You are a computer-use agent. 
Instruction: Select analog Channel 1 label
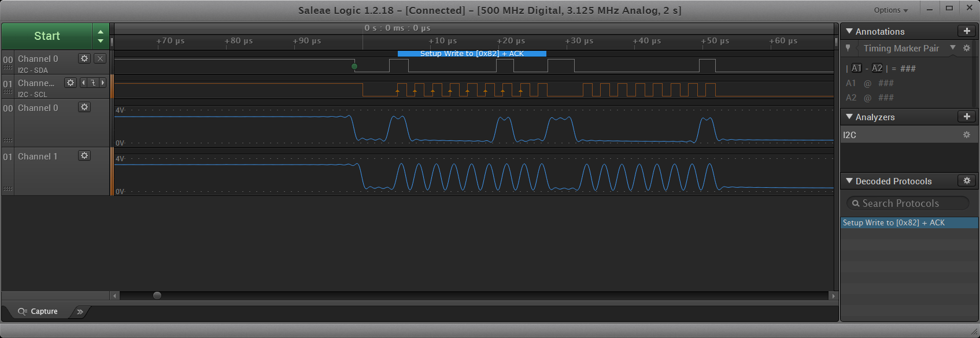38,157
